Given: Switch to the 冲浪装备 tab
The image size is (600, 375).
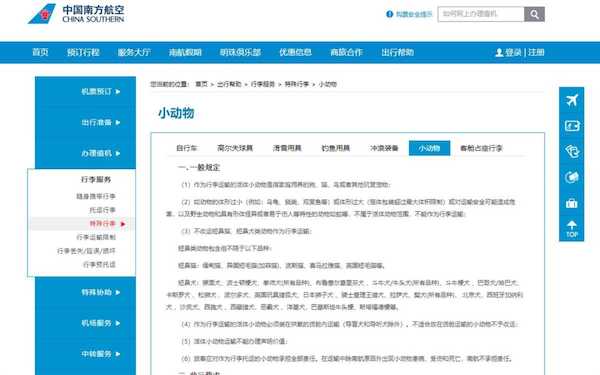Looking at the screenshot, I should tap(384, 148).
